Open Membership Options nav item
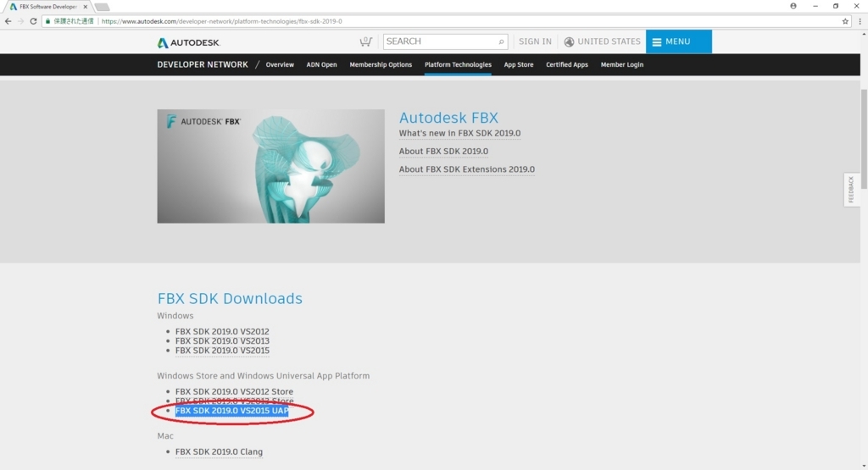Screen dimensions: 868x470 tap(381, 64)
